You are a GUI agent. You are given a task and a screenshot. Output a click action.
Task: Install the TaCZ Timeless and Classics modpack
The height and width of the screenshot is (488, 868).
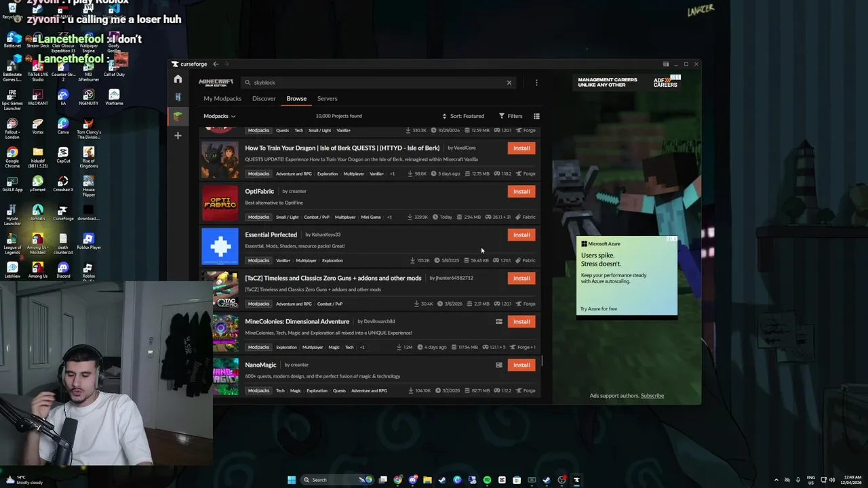pos(521,278)
